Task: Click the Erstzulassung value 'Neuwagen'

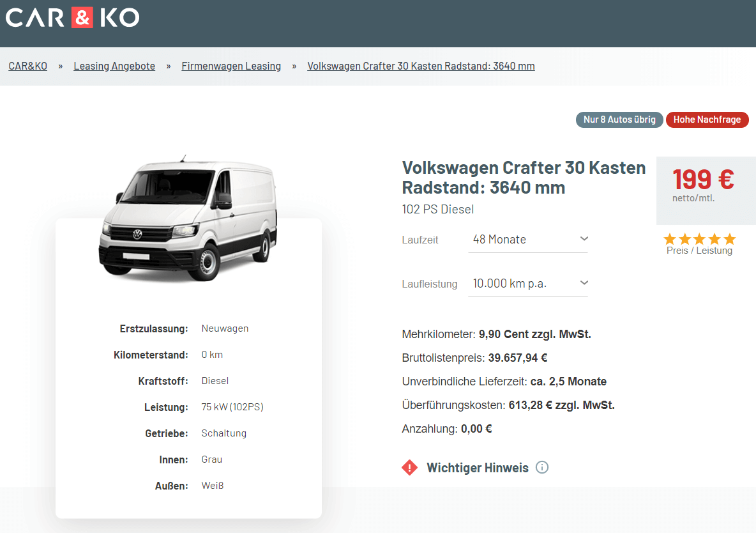Action: click(225, 328)
